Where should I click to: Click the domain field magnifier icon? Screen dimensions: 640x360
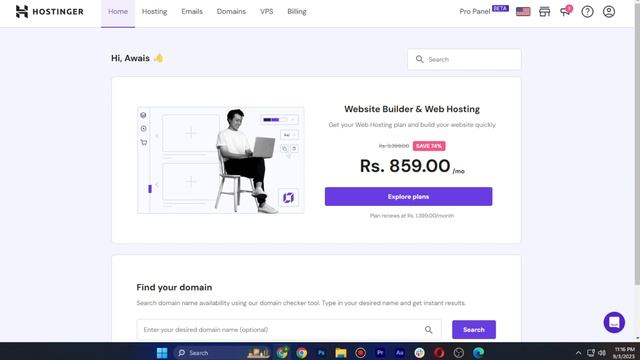428,330
